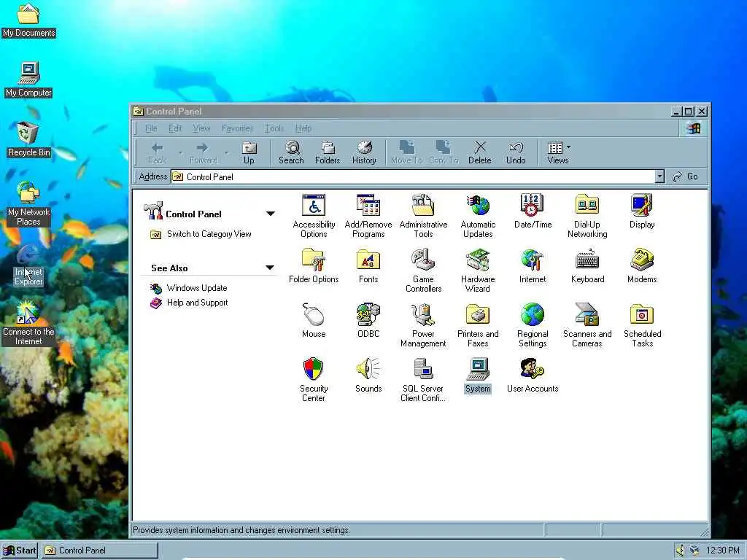Open the Edit menu
The image size is (747, 560).
pyautogui.click(x=175, y=128)
